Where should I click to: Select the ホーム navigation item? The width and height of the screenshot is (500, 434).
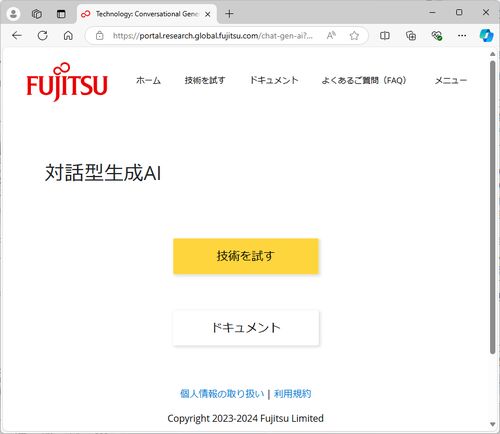click(148, 80)
